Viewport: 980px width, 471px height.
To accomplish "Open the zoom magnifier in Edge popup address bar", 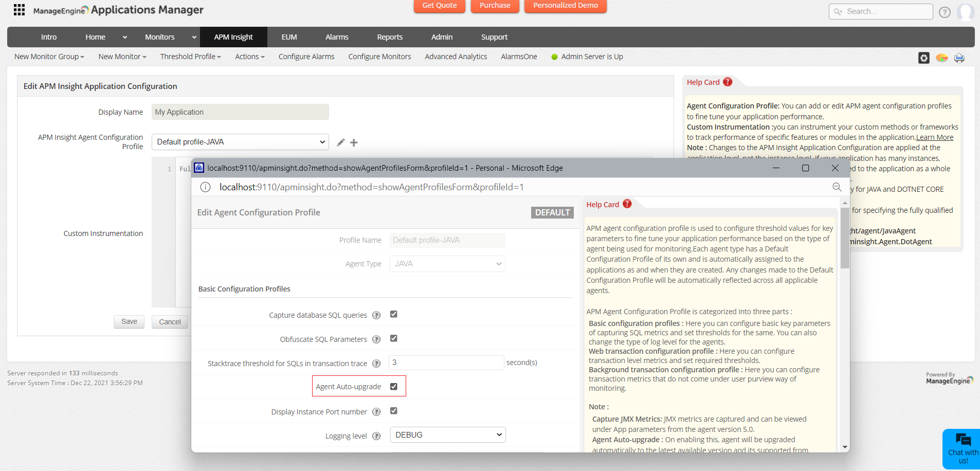I will point(837,187).
